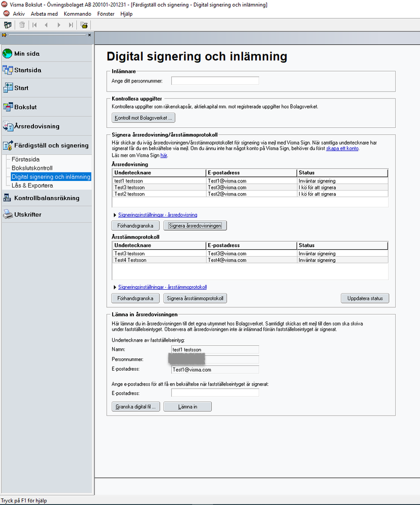
Task: Expand Signeringsinställningar - årsstämmoprotokoll
Action: click(162, 287)
